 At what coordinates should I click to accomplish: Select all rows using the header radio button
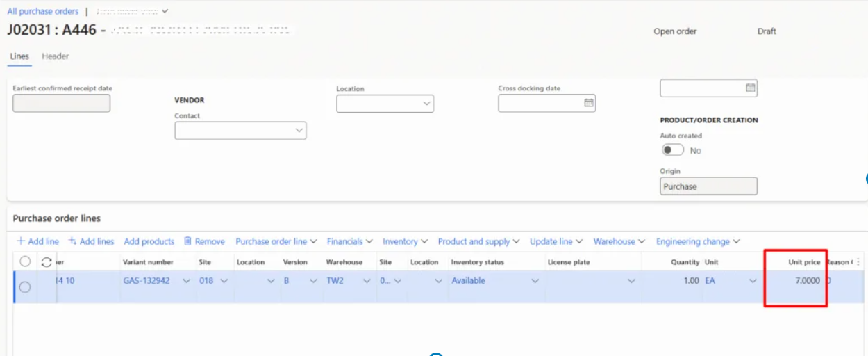(25, 261)
